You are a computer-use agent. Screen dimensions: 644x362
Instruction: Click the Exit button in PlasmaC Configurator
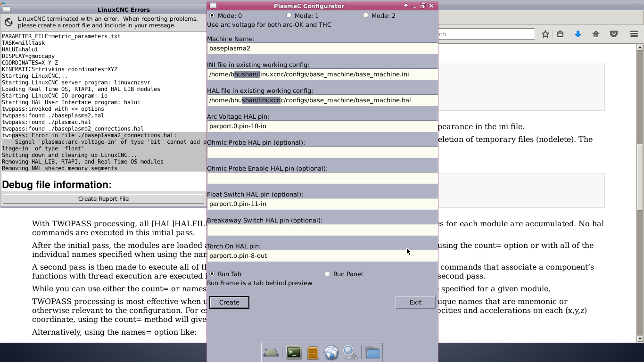click(415, 302)
